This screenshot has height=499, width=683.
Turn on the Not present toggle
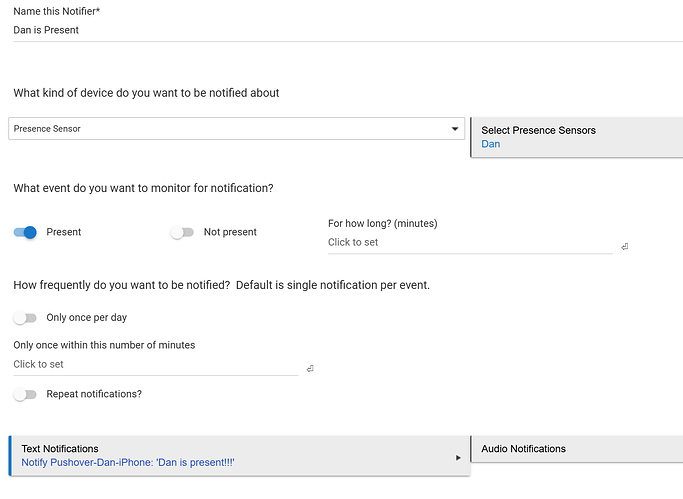pos(182,232)
